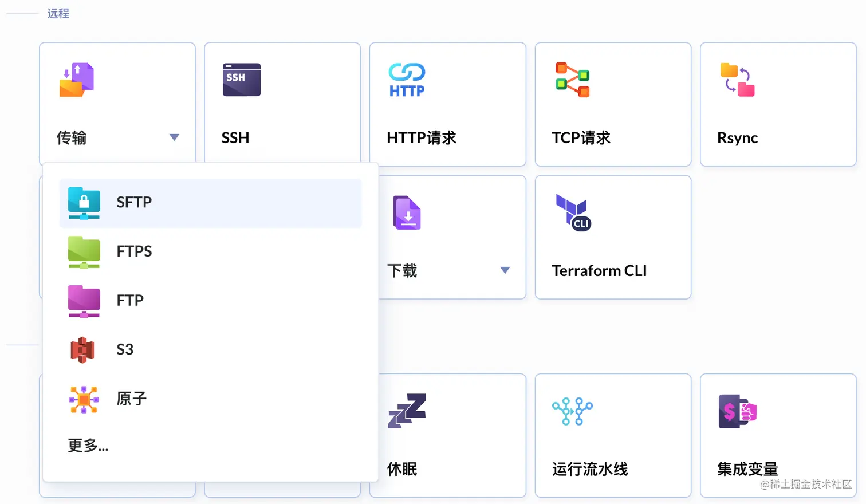Click the Download (下载) file icon
This screenshot has height=504, width=866.
[407, 212]
